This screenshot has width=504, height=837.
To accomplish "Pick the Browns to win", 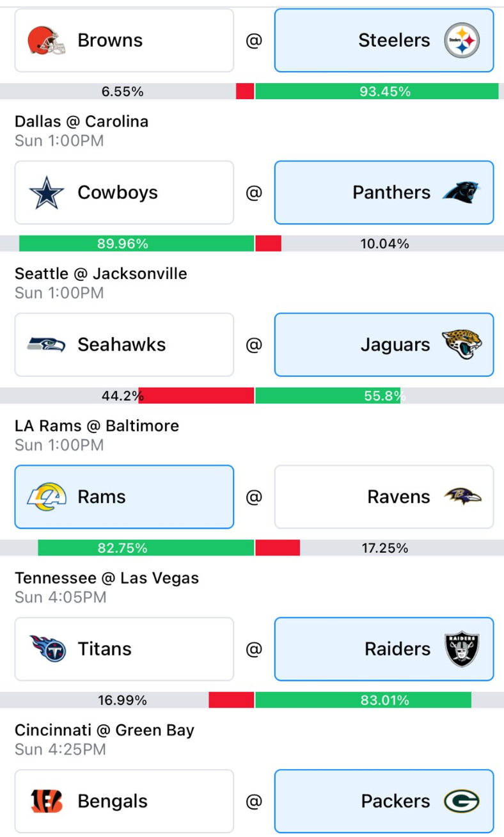I will pyautogui.click(x=124, y=40).
